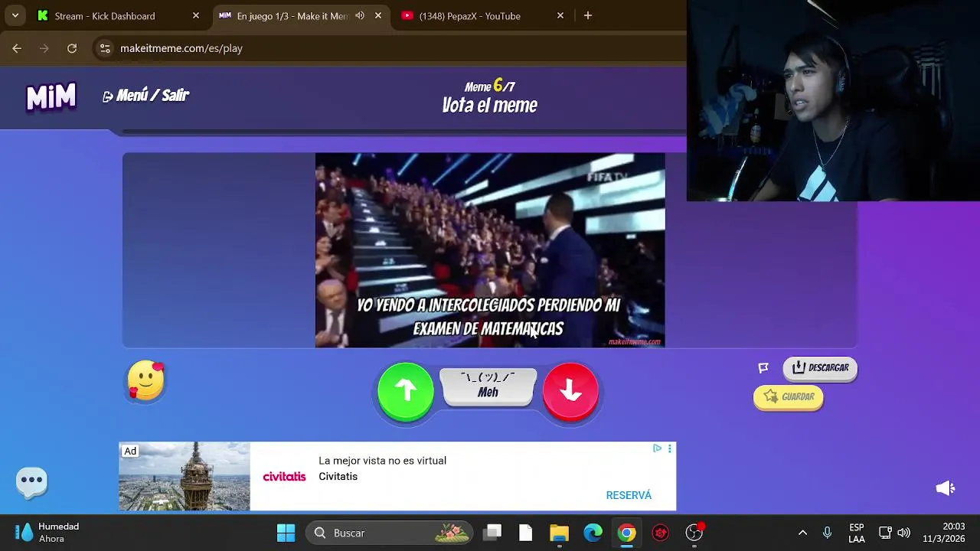Open AdChoices info icon on ad
The image size is (980, 551).
point(657,448)
